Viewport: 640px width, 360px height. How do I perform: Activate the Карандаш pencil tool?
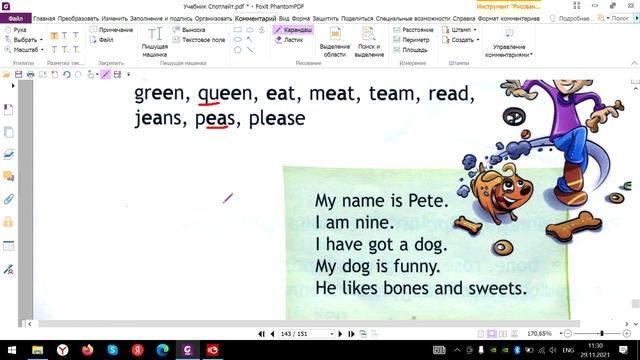click(x=293, y=30)
